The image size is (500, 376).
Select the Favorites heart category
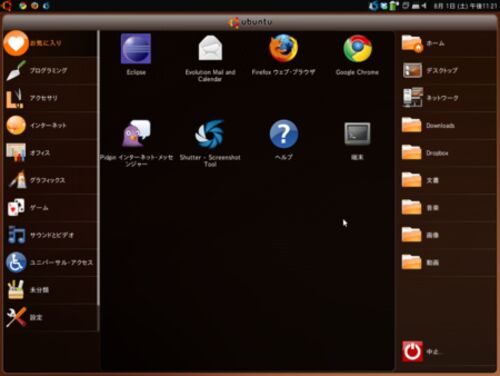(50, 43)
